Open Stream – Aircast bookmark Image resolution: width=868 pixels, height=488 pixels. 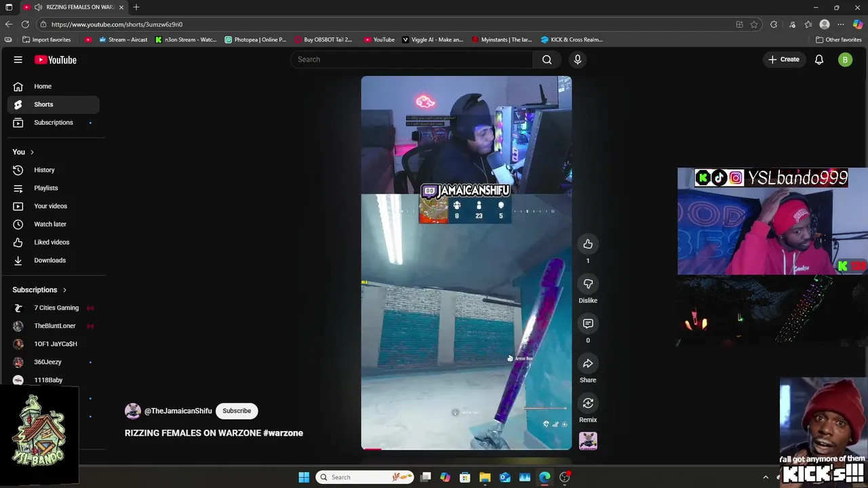click(123, 40)
